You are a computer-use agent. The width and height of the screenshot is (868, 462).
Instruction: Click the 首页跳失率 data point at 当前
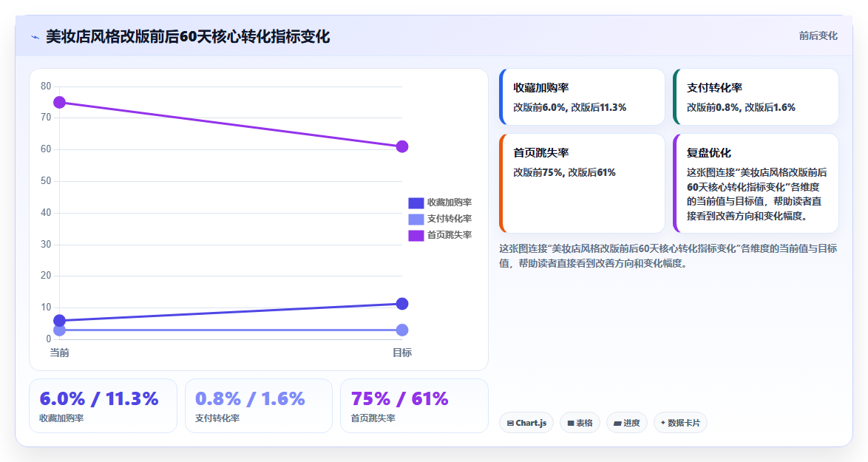59,102
